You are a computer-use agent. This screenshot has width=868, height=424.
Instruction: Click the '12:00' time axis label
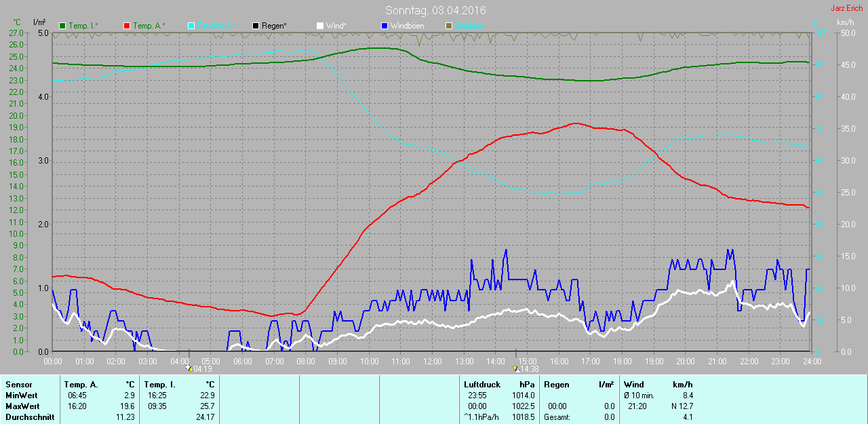pos(433,361)
